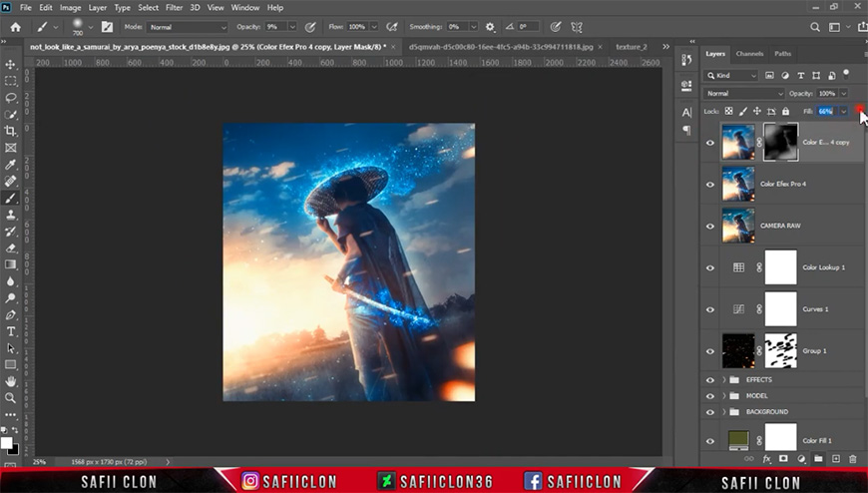Open the brush Opacity dropdown arrow
This screenshot has width=868, height=493.
coord(292,27)
